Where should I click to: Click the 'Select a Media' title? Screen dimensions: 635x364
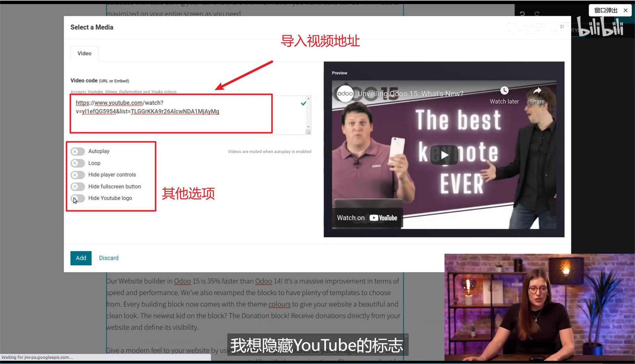click(x=92, y=27)
